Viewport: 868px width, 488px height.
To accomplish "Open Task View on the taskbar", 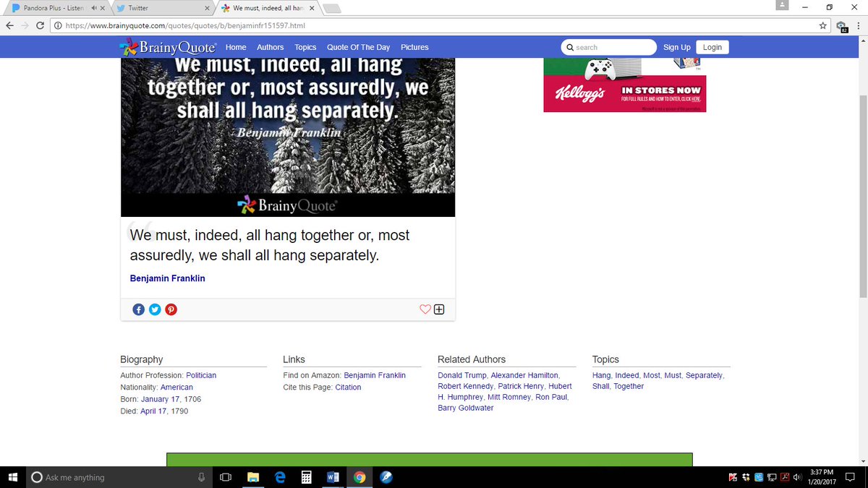I will (x=225, y=477).
